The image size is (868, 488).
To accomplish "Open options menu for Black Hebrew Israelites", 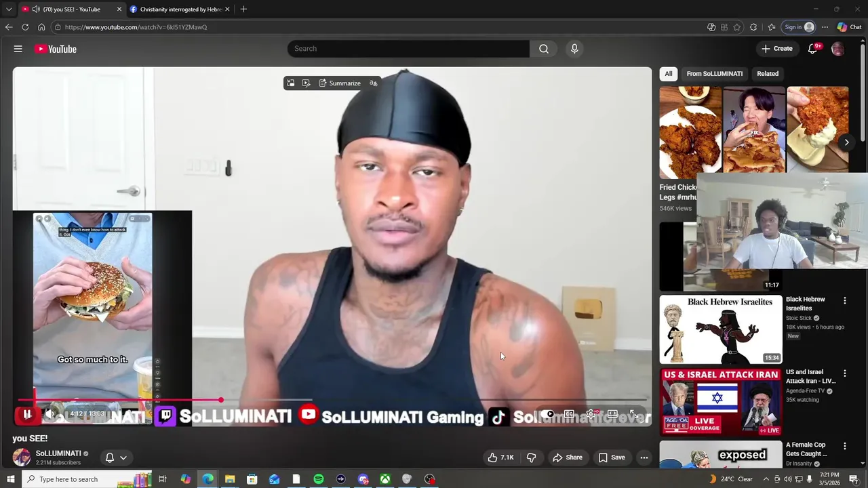I will [845, 300].
